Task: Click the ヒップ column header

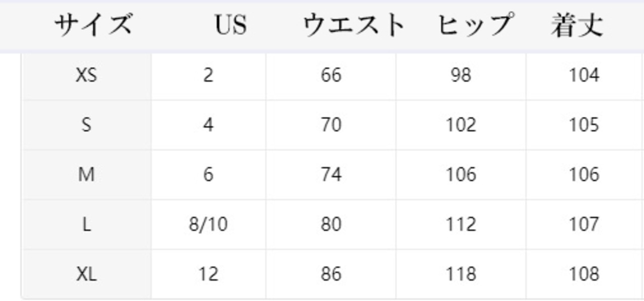Action: point(475,25)
